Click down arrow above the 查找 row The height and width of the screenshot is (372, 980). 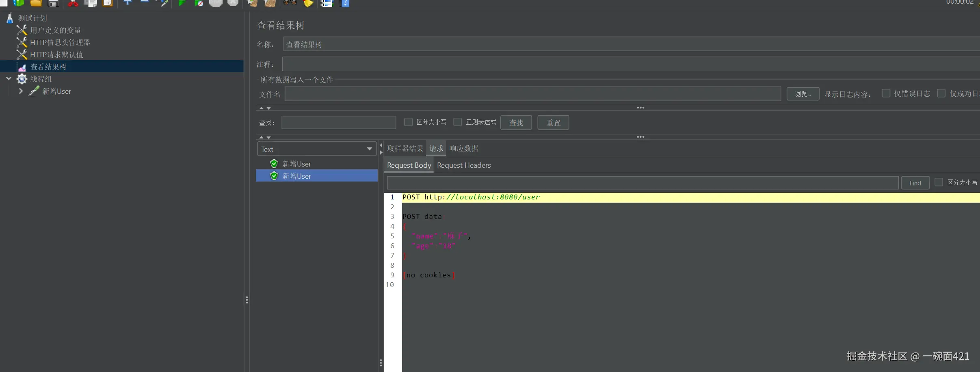point(268,108)
